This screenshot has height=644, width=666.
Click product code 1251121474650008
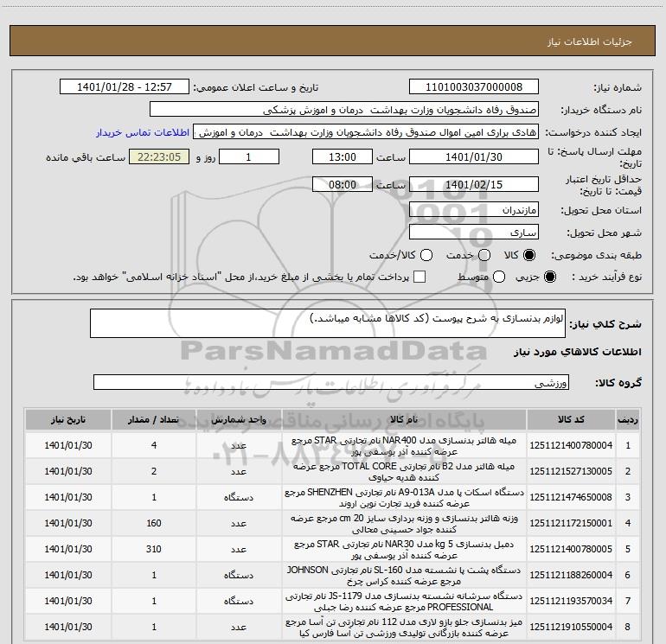pos(571,497)
